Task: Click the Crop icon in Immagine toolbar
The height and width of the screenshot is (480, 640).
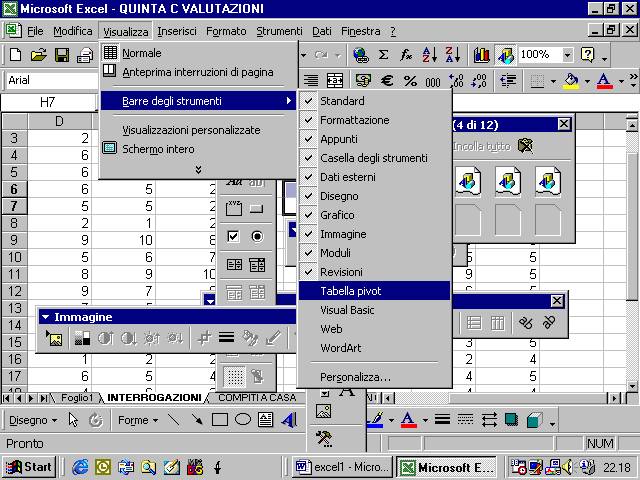Action: [x=204, y=338]
